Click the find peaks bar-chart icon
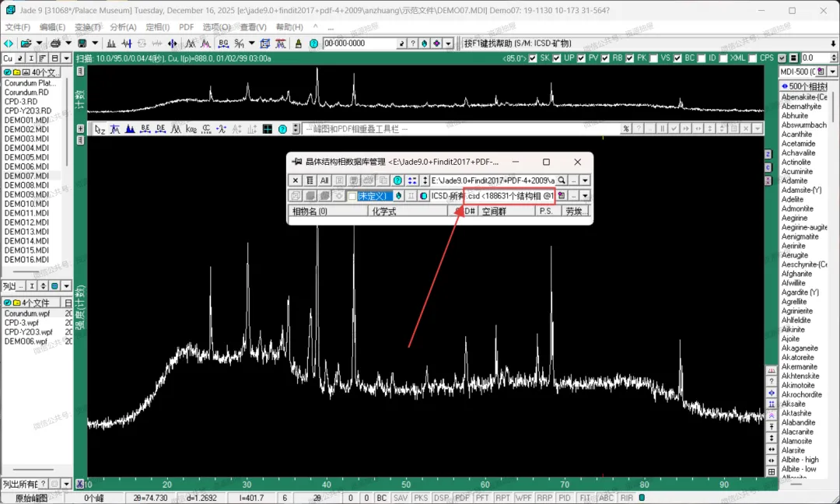840x504 pixels. [x=111, y=44]
